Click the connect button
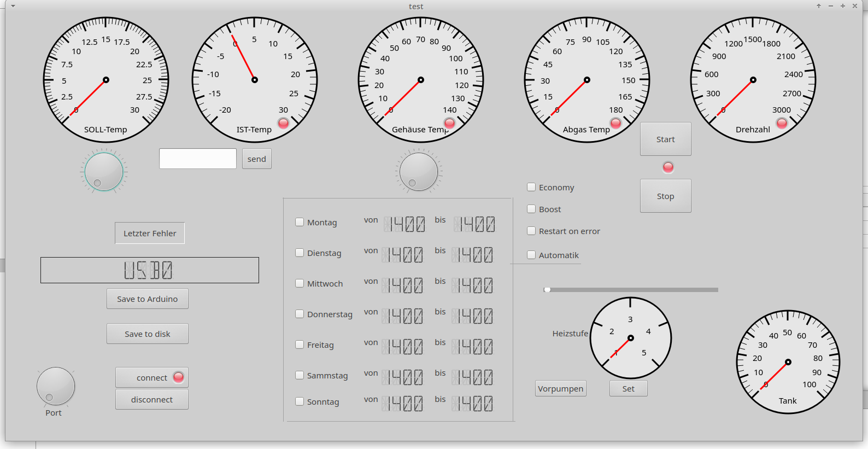Screen dimensions: 868x449 (x=152, y=377)
